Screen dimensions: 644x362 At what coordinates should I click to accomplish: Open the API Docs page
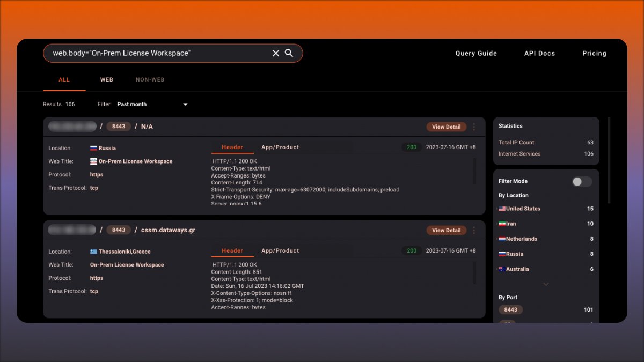[x=539, y=53]
